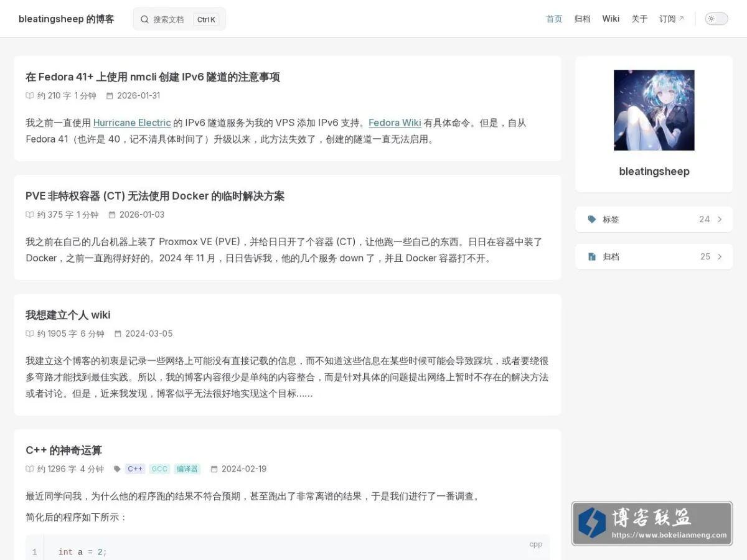The height and width of the screenshot is (560, 747).
Task: Open the Fedora 41+ nmcli IPv6 post
Action: [153, 77]
